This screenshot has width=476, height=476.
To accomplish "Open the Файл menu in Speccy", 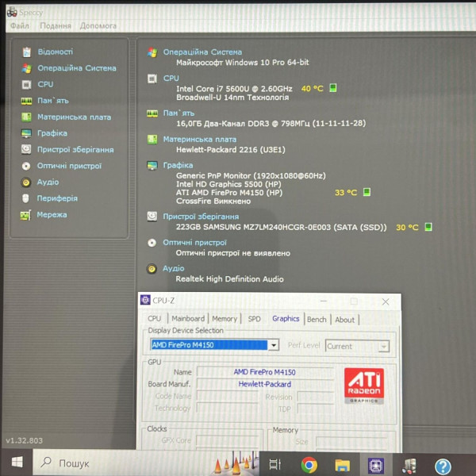I will tap(20, 26).
